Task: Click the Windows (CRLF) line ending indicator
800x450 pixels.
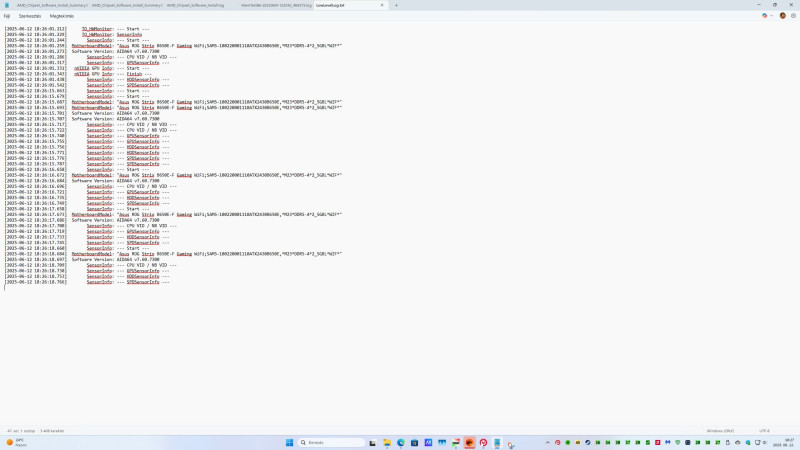Action: click(x=720, y=431)
